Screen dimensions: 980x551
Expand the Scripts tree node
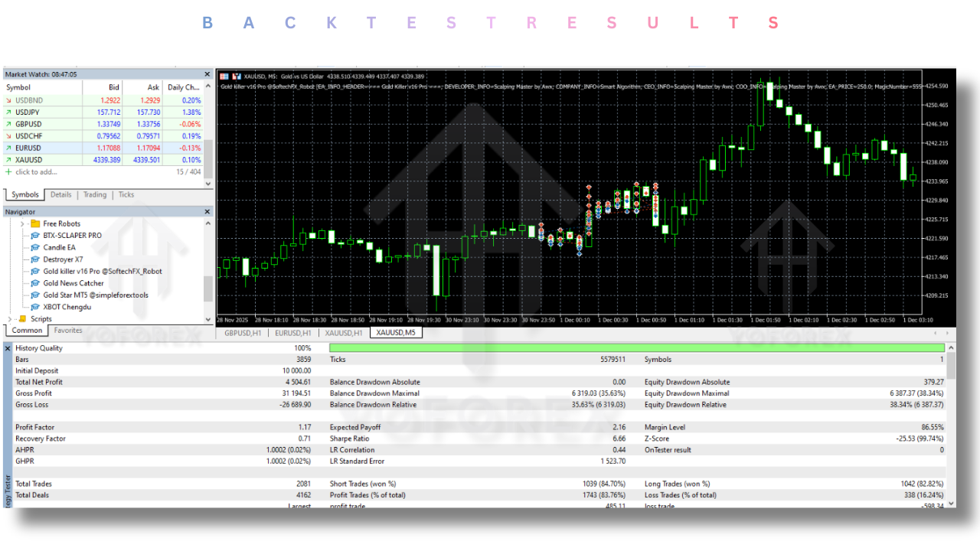pyautogui.click(x=10, y=319)
